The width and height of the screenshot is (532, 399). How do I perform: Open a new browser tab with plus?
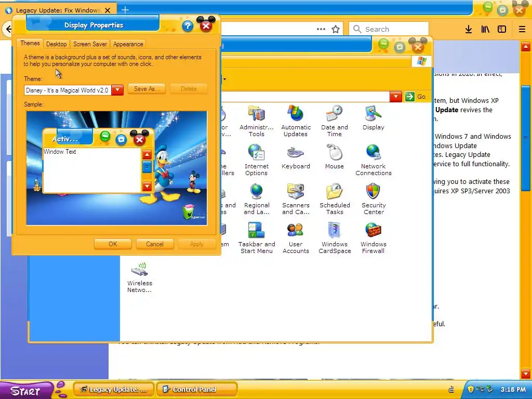pyautogui.click(x=125, y=10)
